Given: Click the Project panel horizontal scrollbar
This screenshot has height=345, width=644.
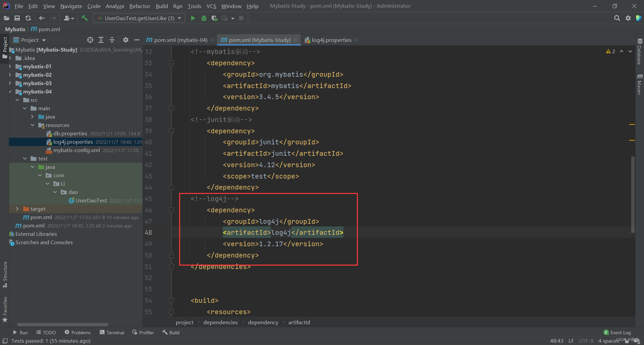Looking at the screenshot, I should tap(63, 325).
